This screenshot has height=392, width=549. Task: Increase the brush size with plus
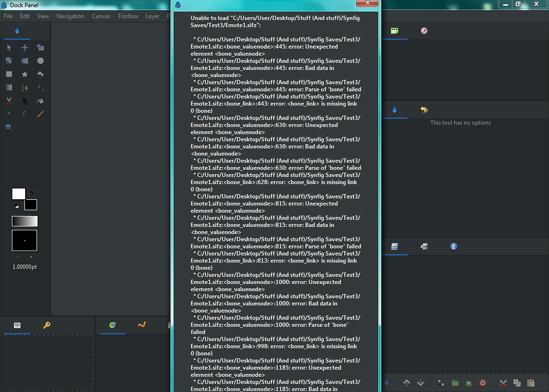click(x=31, y=257)
